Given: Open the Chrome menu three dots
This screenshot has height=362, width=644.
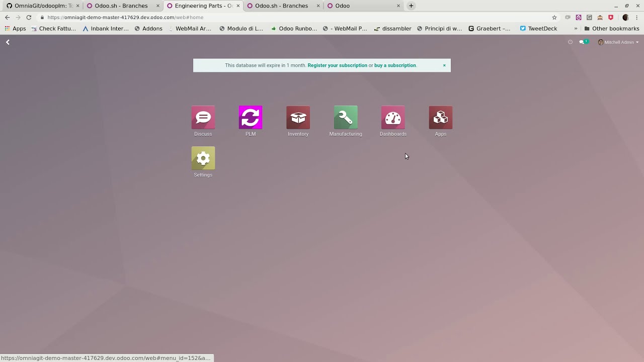Looking at the screenshot, I should (636, 17).
